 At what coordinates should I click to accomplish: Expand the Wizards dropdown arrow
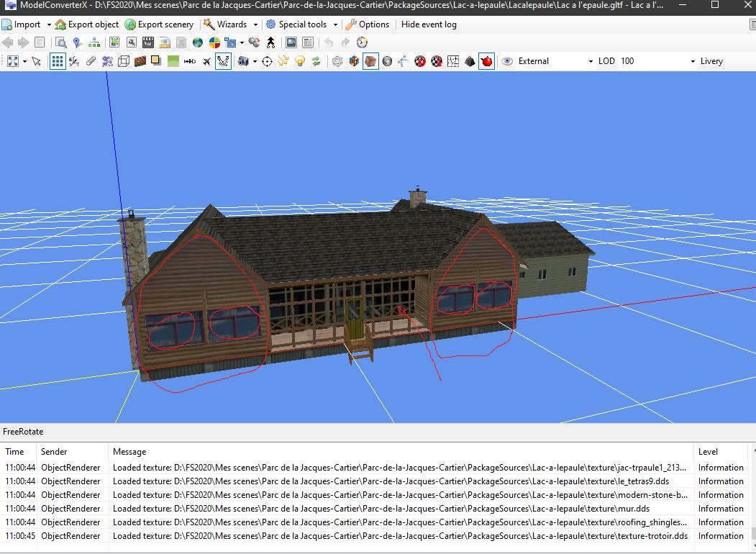tap(255, 24)
